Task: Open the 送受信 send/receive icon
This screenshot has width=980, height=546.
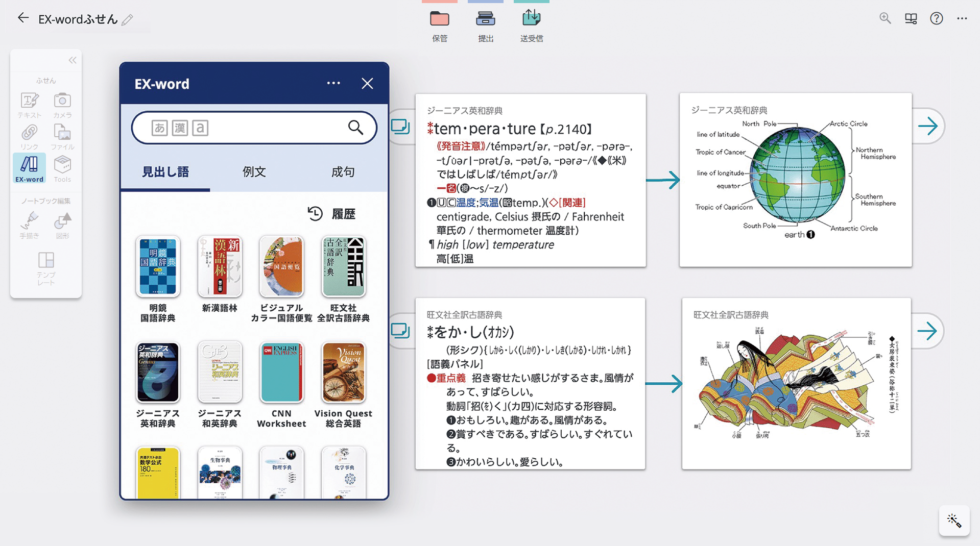Action: (531, 19)
